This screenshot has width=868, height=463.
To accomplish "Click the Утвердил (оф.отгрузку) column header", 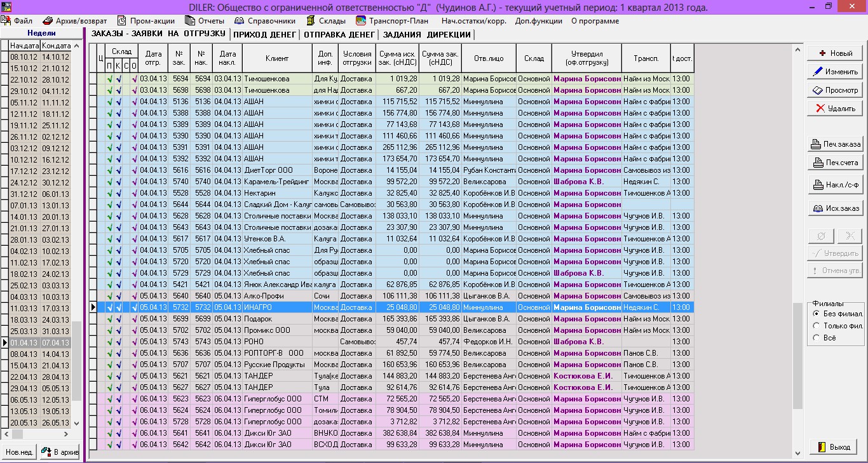I will (x=587, y=58).
